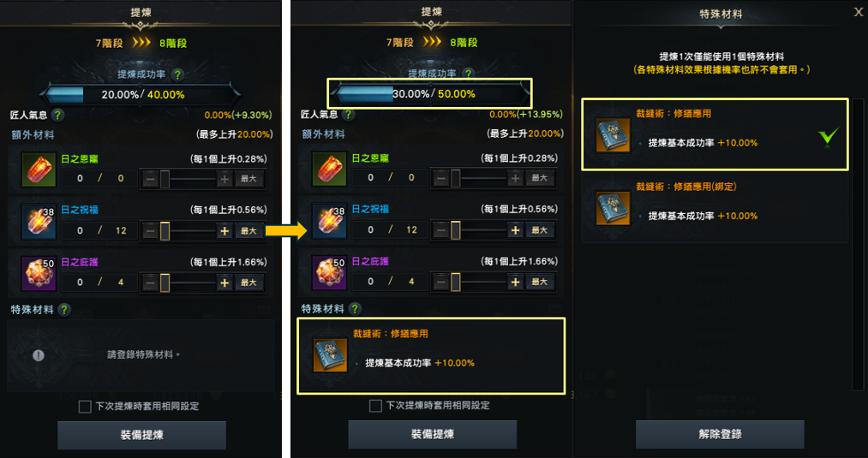The image size is (868, 458).
Task: Increase 日之祝福 amount with plus button left panel
Action: click(x=224, y=230)
